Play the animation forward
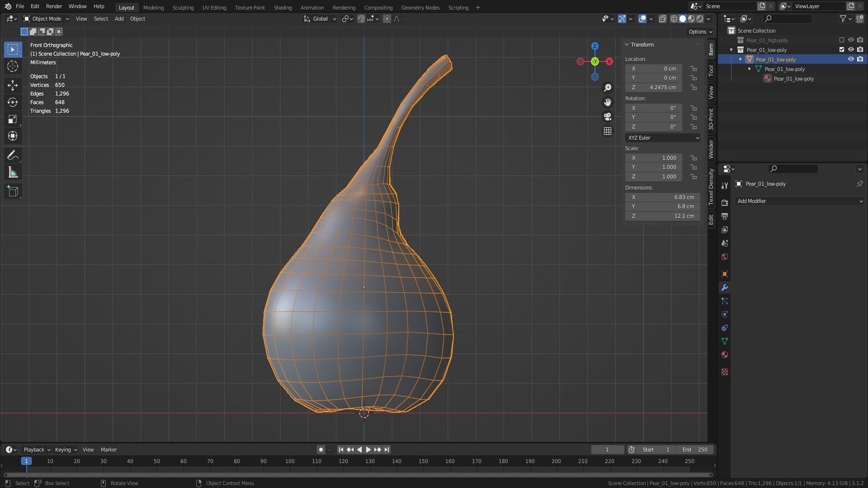 [368, 450]
